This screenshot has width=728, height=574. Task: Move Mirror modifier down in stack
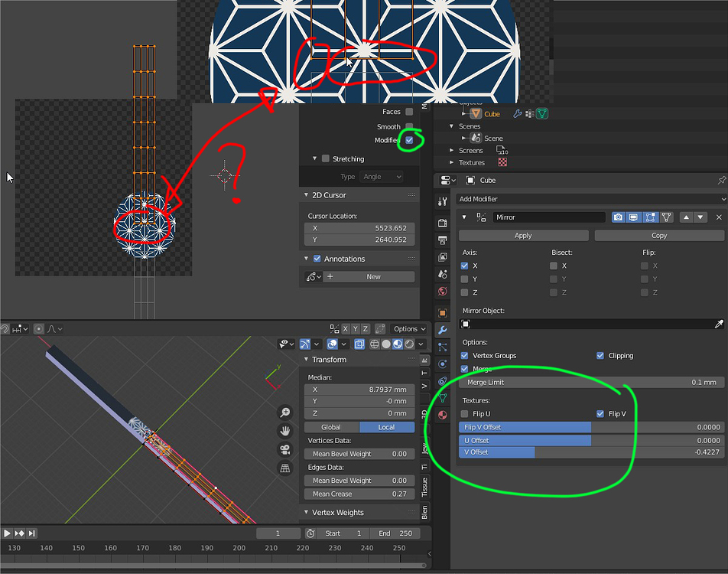coord(700,217)
